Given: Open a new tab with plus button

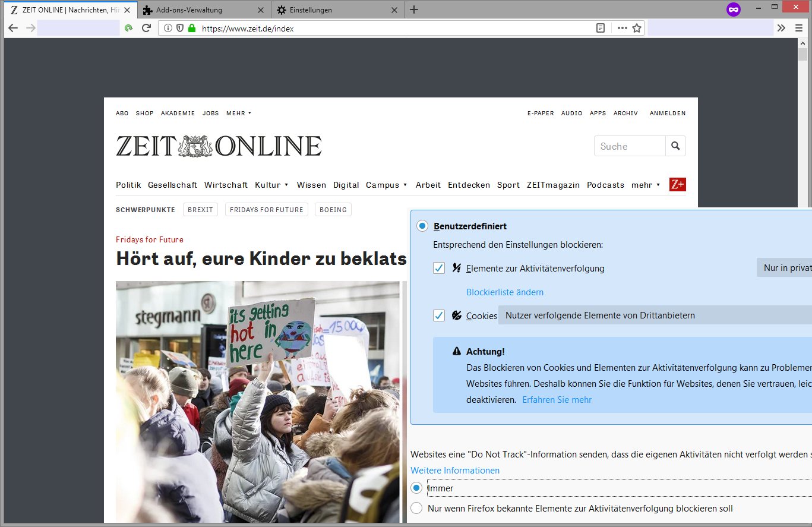Looking at the screenshot, I should (414, 10).
